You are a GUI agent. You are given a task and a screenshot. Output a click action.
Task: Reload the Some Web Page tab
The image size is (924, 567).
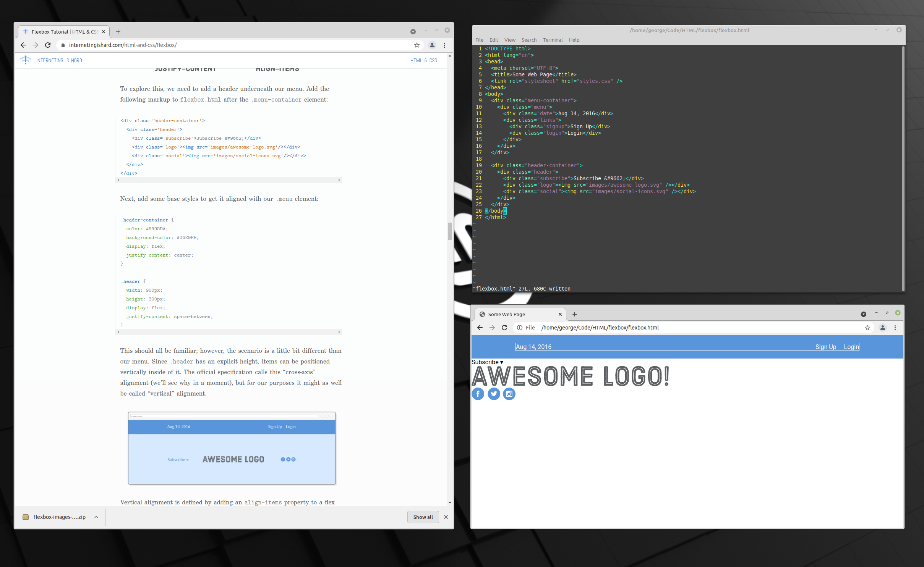pos(504,328)
